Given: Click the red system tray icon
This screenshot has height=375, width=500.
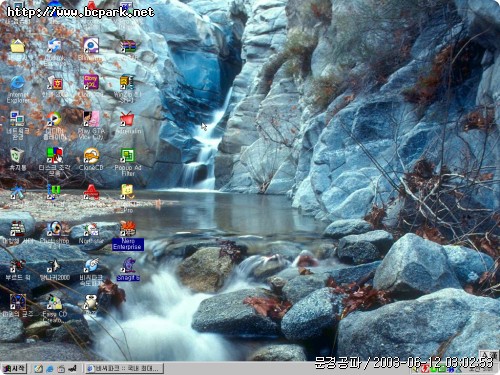Looking at the screenshot, I should point(425,369).
